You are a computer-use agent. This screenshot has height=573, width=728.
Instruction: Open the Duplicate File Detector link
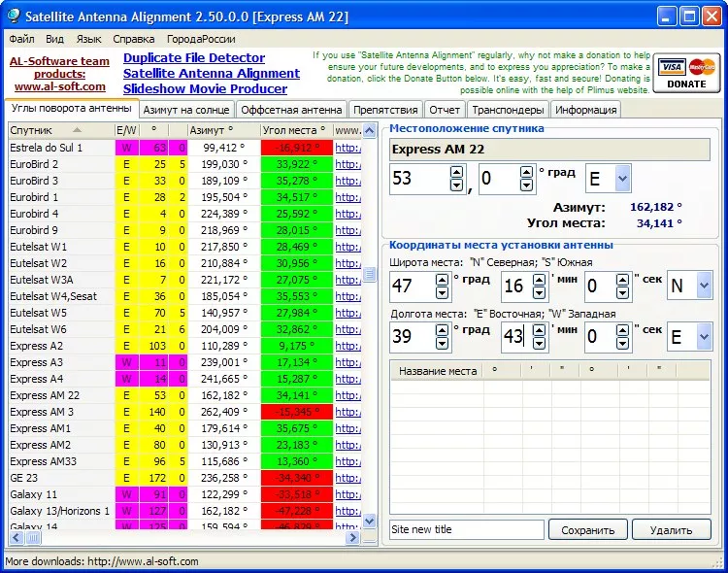pos(193,58)
